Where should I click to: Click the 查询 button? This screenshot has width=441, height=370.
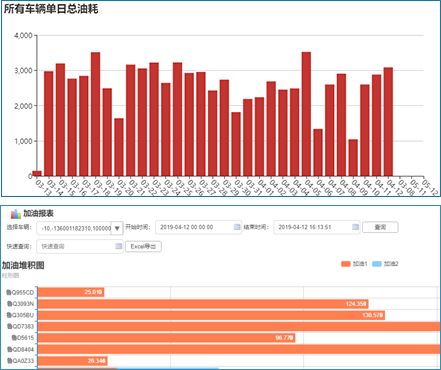click(380, 227)
